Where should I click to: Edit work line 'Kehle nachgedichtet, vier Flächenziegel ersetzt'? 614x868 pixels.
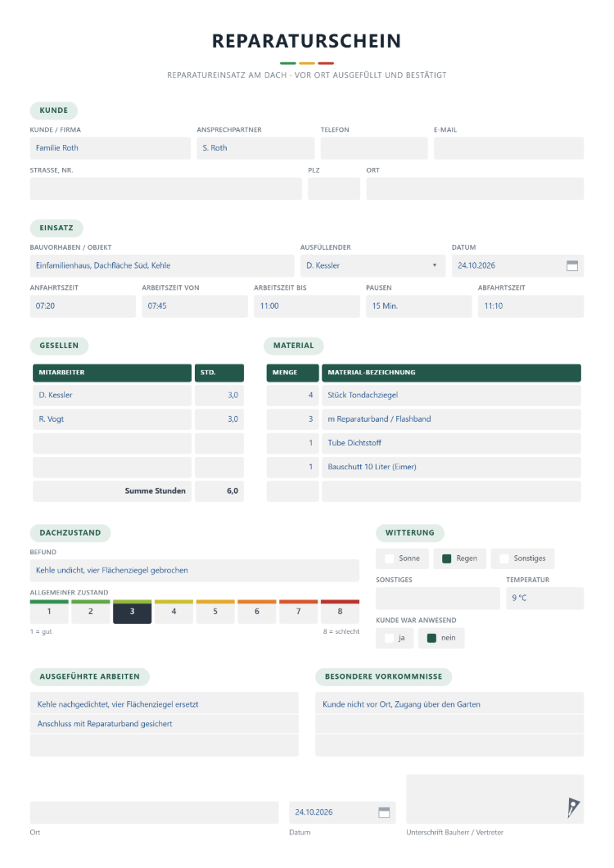[165, 704]
